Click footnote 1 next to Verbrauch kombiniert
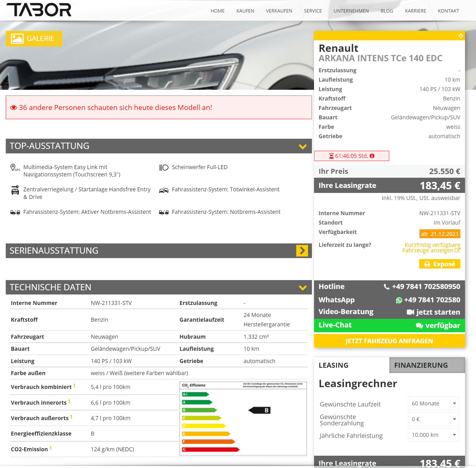This screenshot has width=476, height=468. 74,386
